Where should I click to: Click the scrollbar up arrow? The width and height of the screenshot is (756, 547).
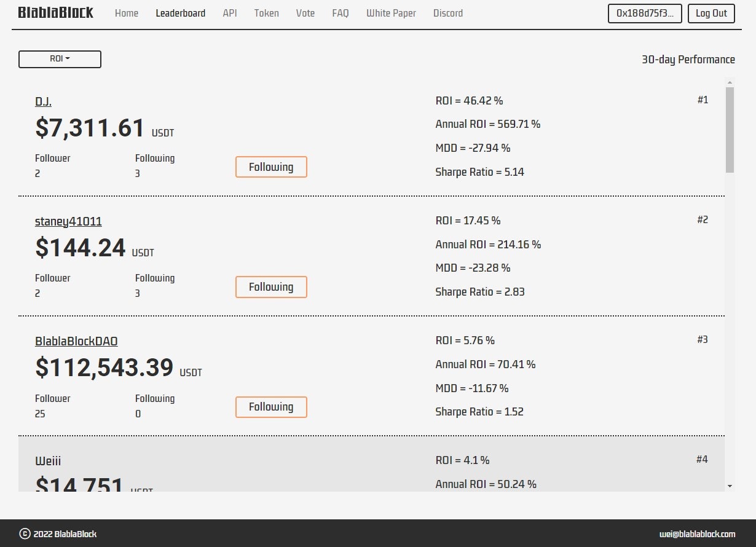(730, 82)
